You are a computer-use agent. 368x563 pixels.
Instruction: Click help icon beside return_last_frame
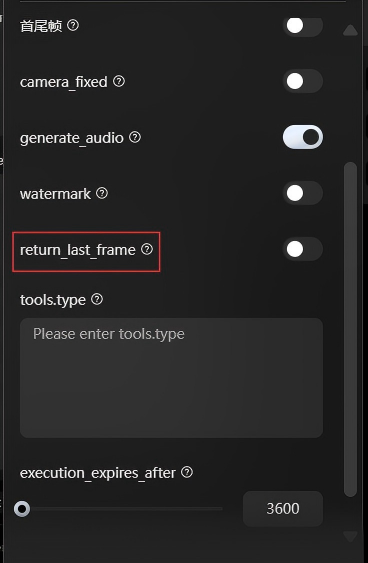click(x=146, y=249)
